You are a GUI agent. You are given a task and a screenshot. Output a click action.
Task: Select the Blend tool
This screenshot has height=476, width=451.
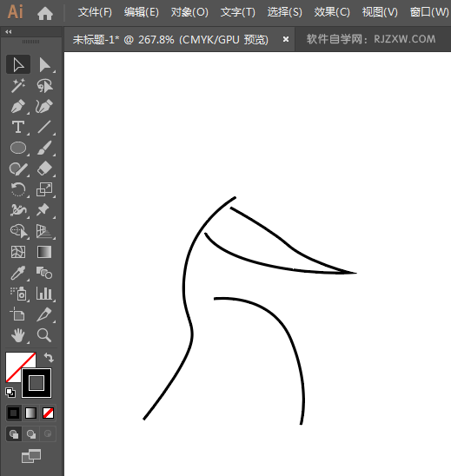click(44, 273)
